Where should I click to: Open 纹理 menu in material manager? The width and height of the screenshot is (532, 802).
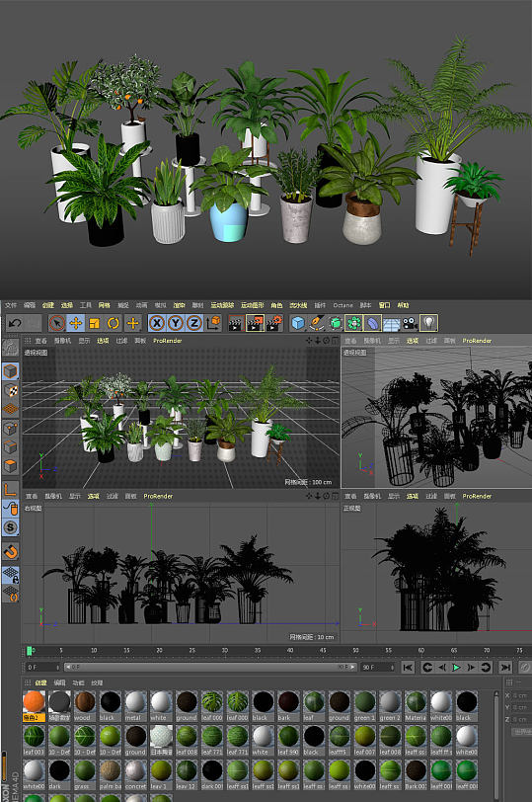(97, 682)
